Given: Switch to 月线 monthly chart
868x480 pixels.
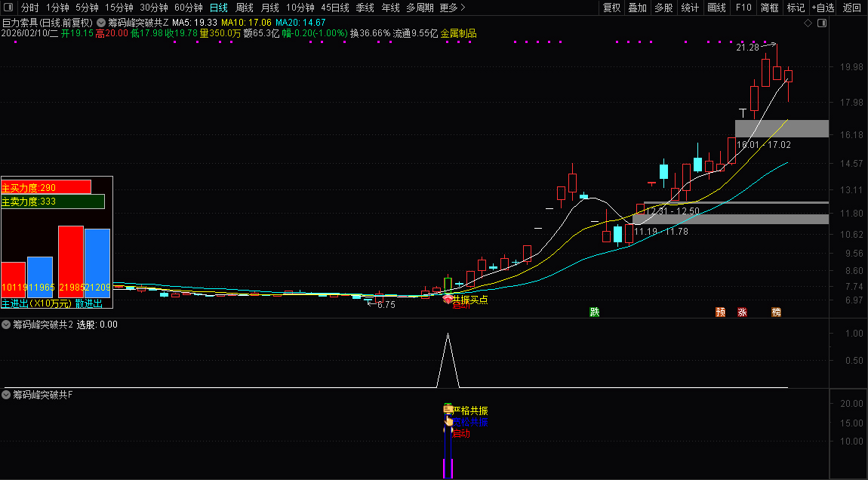Looking at the screenshot, I should pos(269,8).
